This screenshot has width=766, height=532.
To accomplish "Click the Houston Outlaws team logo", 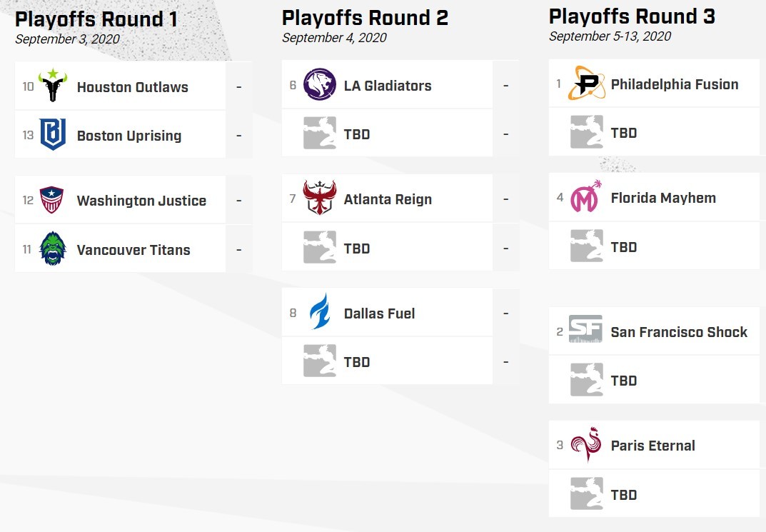I will 53,86.
